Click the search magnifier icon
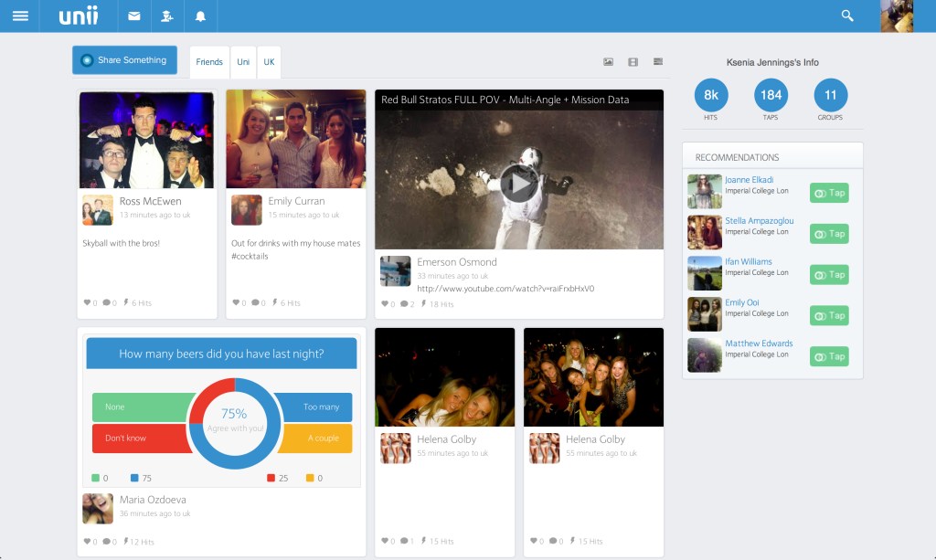Screen dimensions: 936x560 pos(847,16)
